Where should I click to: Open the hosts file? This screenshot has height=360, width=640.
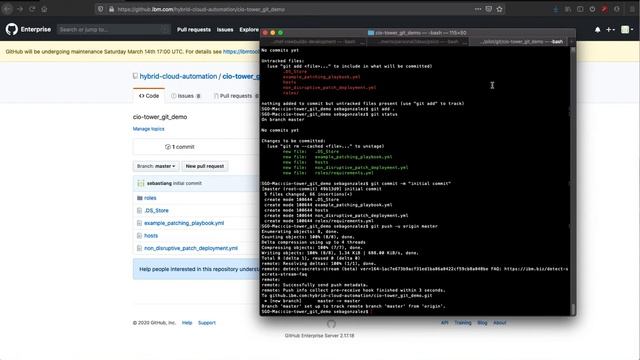pos(151,236)
